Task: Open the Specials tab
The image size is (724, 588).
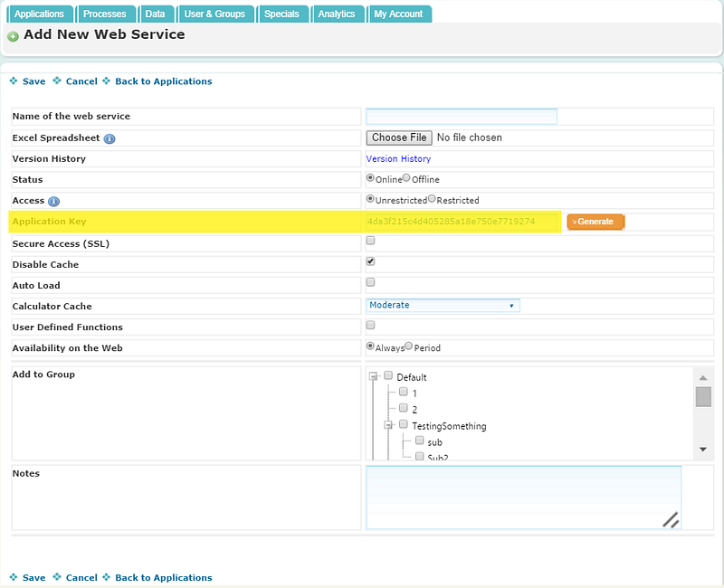Action: coord(282,14)
